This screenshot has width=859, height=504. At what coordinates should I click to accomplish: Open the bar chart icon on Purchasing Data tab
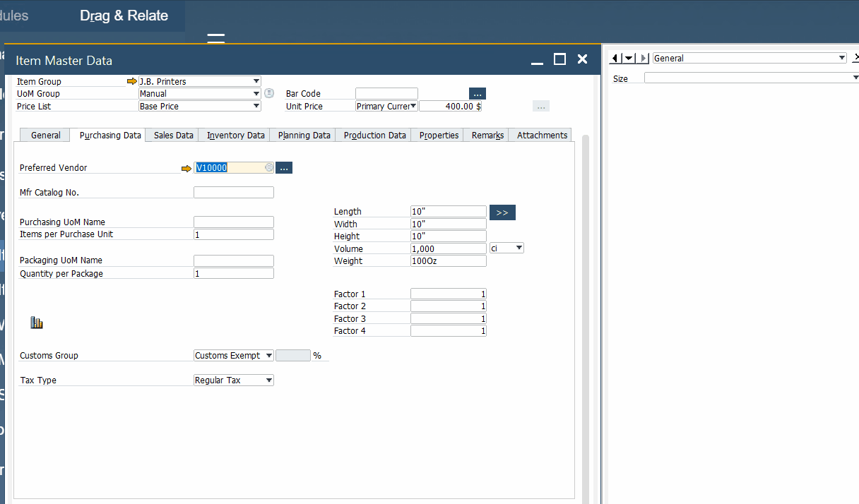[x=36, y=322]
